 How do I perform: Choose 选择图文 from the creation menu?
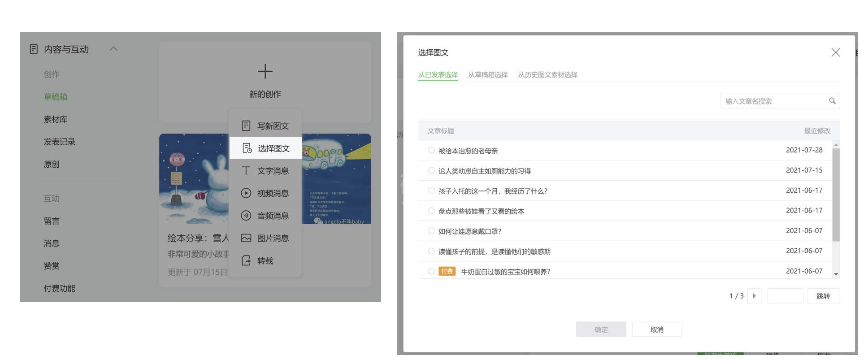point(265,148)
